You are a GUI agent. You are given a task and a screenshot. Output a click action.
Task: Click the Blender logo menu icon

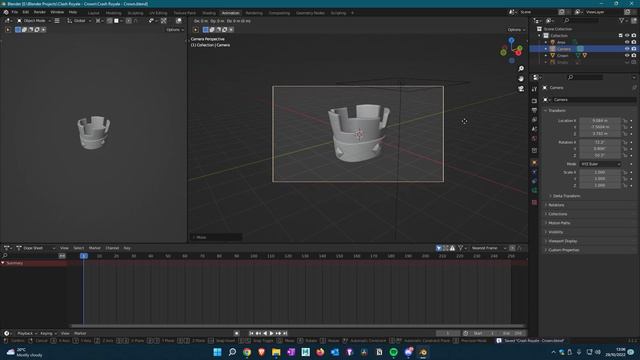[6, 12]
